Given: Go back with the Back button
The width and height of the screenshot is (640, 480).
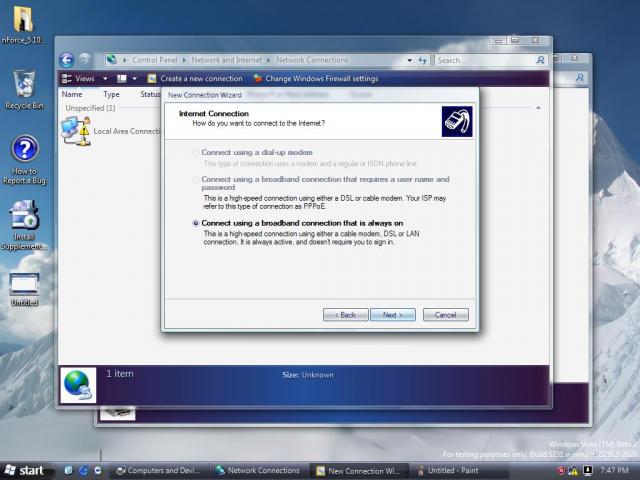Looking at the screenshot, I should coord(345,315).
